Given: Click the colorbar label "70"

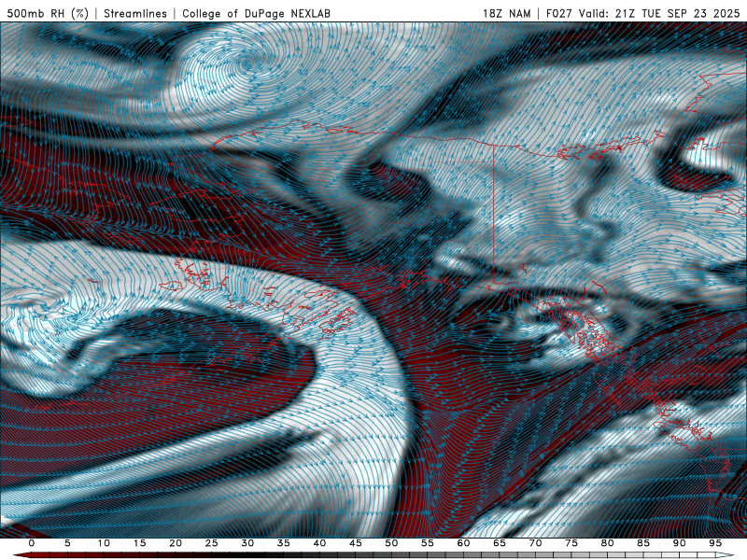Looking at the screenshot, I should click(535, 543).
